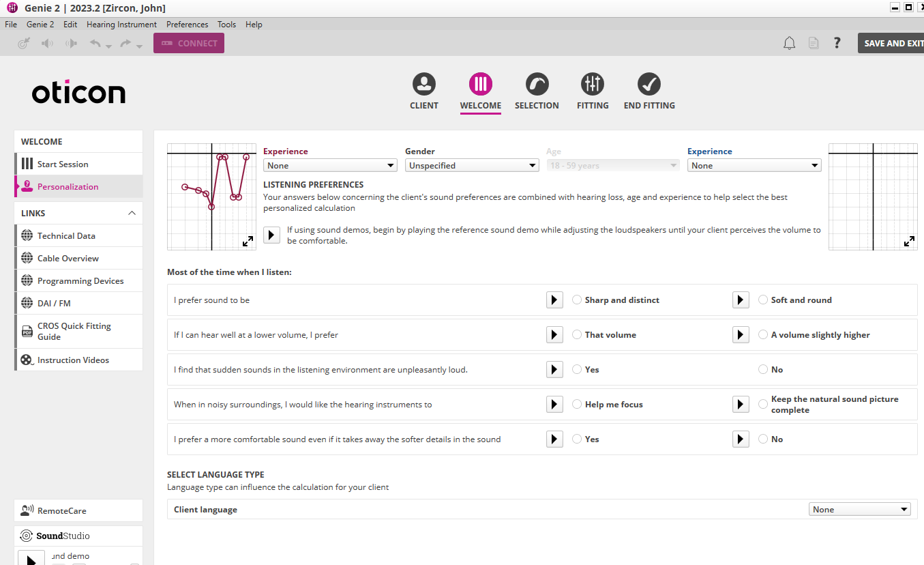Click the document report icon in toolbar
Viewport: 924px width, 565px height.
pyautogui.click(x=814, y=43)
